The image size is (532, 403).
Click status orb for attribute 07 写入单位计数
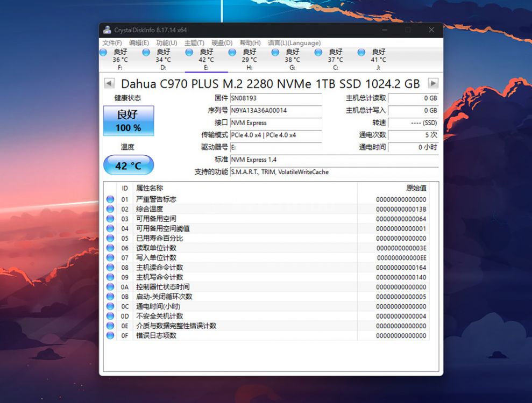[110, 257]
